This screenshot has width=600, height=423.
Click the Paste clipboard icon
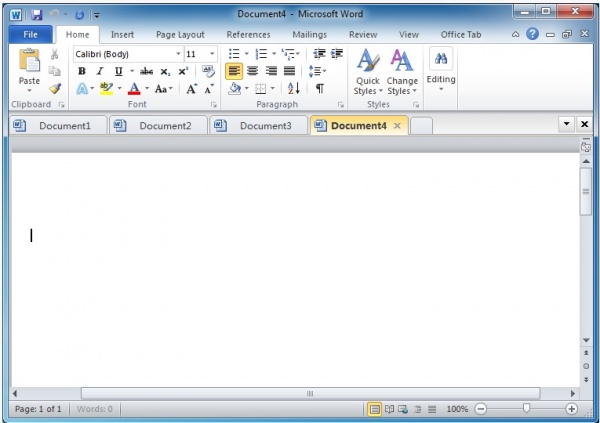29,60
